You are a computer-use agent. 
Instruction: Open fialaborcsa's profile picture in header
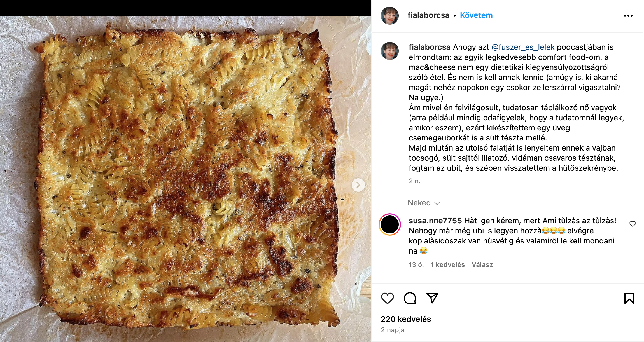pyautogui.click(x=390, y=16)
